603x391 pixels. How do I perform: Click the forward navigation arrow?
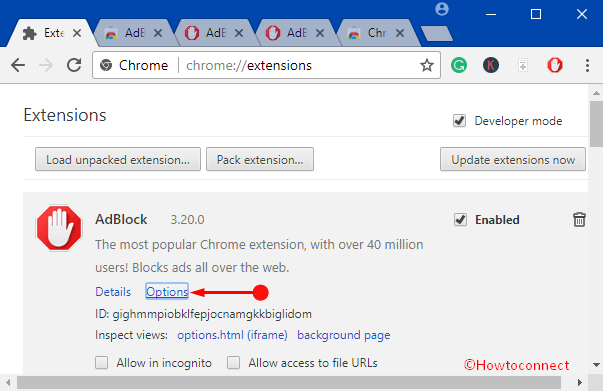click(x=46, y=65)
